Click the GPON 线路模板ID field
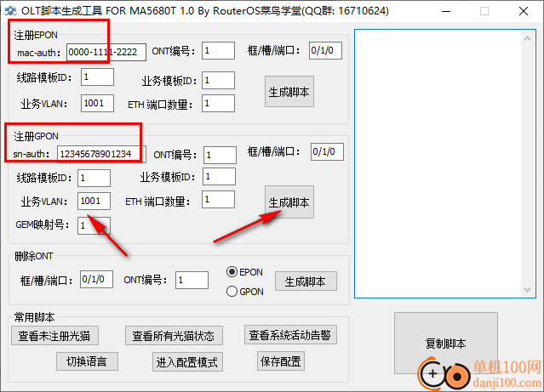Image resolution: width=544 pixels, height=392 pixels. [94, 179]
